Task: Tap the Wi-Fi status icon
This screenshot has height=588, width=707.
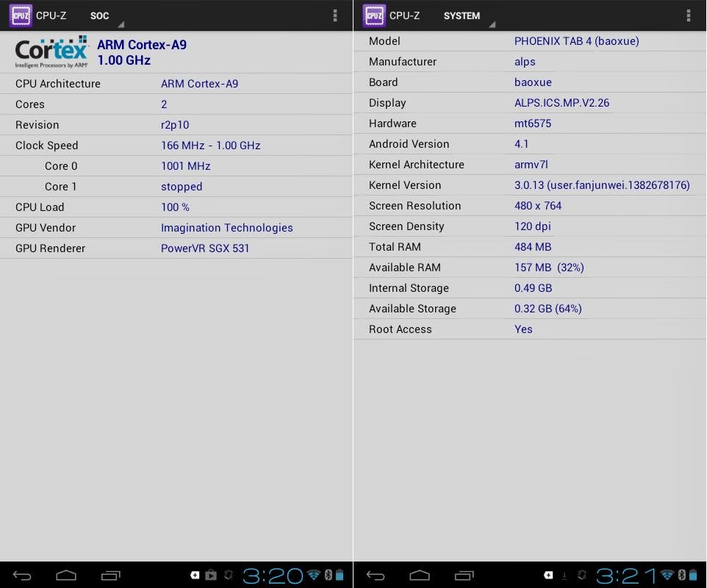Action: click(x=665, y=575)
